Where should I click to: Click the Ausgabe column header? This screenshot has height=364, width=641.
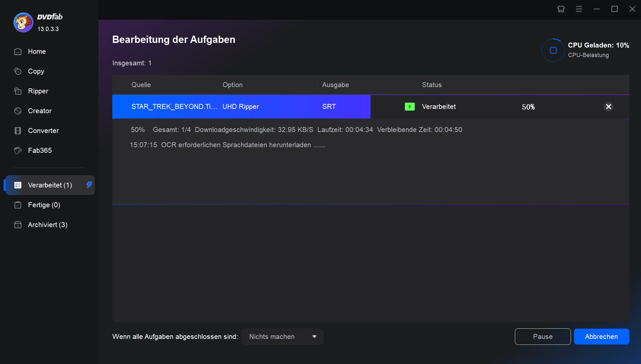336,85
